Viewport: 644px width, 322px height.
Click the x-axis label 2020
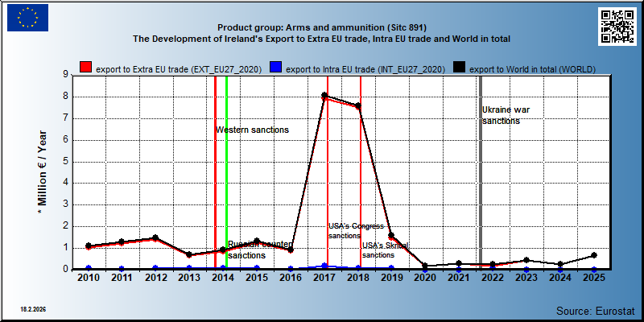coord(426,278)
